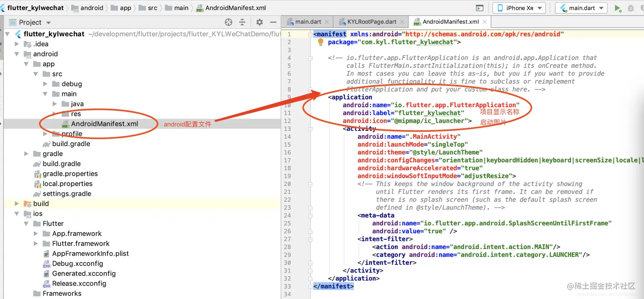644x299 pixels.
Task: Click flutter_kylwechat in the breadcrumb bar
Action: click(x=35, y=8)
